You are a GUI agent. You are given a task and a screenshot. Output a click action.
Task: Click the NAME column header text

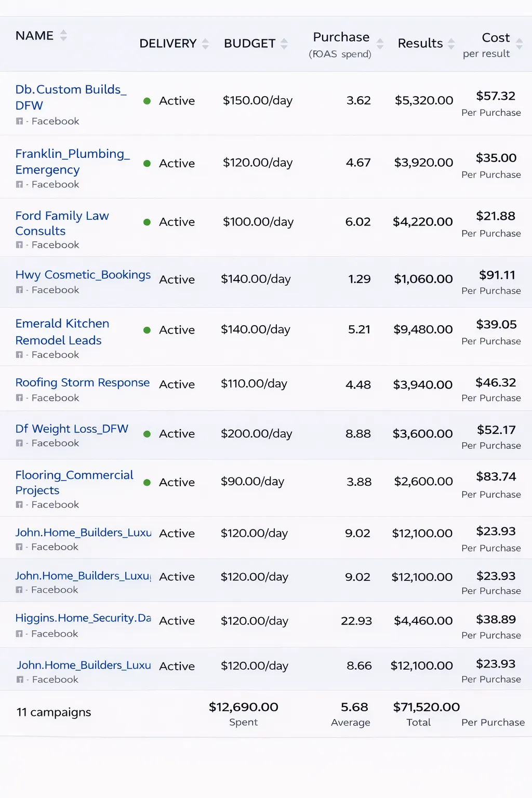[34, 36]
